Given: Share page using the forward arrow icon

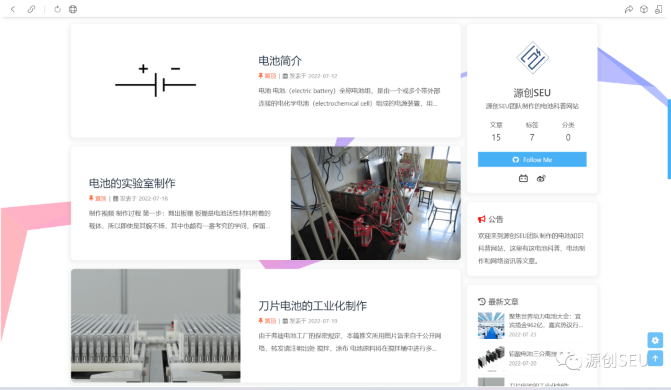Looking at the screenshot, I should click(629, 9).
